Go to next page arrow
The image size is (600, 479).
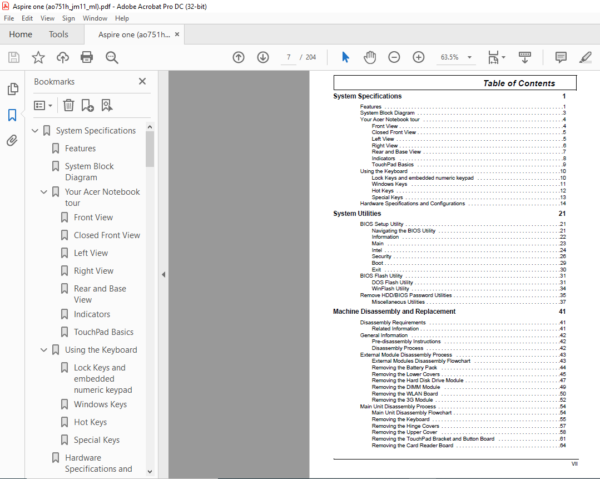click(263, 57)
